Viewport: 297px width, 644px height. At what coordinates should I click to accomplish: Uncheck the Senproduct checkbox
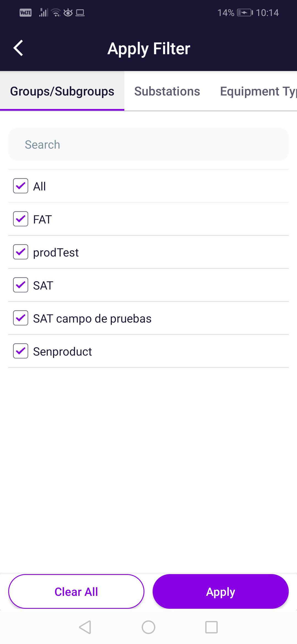click(x=21, y=351)
